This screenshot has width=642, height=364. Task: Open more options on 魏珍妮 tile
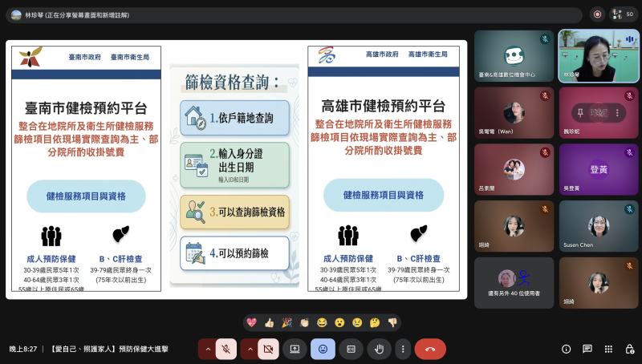(x=617, y=113)
